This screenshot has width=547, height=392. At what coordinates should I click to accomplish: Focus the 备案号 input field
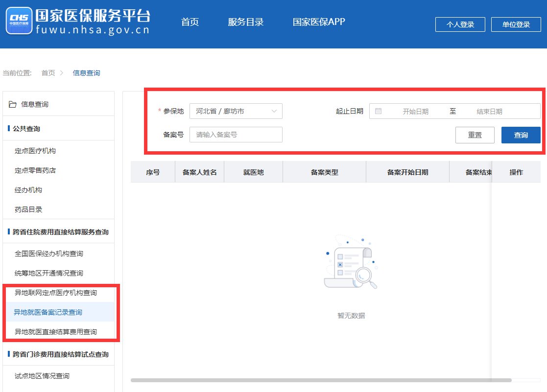(x=236, y=135)
